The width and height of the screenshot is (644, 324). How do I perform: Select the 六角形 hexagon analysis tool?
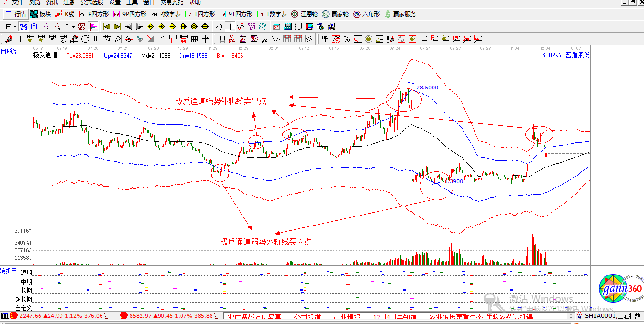click(367, 14)
